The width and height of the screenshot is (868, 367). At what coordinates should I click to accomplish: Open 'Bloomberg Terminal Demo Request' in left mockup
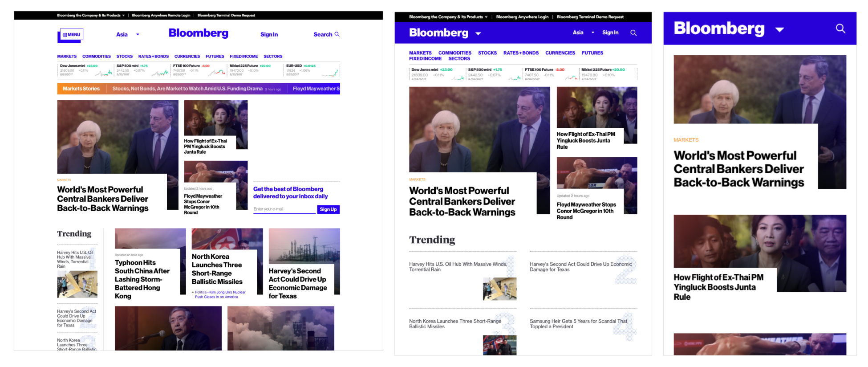226,15
